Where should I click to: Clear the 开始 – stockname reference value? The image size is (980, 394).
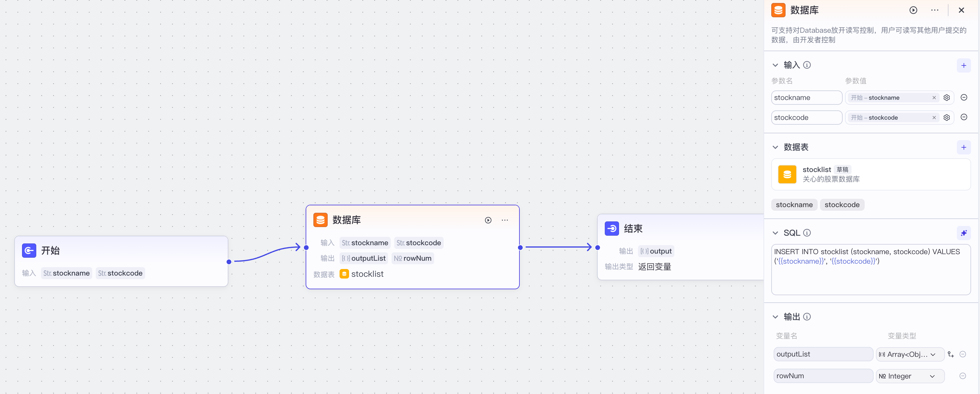[x=934, y=98]
